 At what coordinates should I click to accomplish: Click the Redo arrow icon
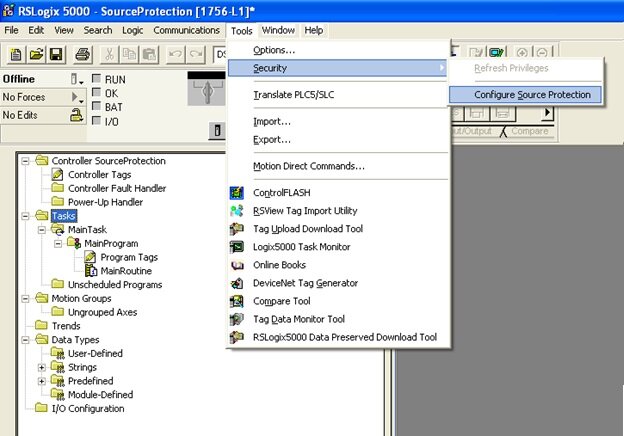click(196, 54)
